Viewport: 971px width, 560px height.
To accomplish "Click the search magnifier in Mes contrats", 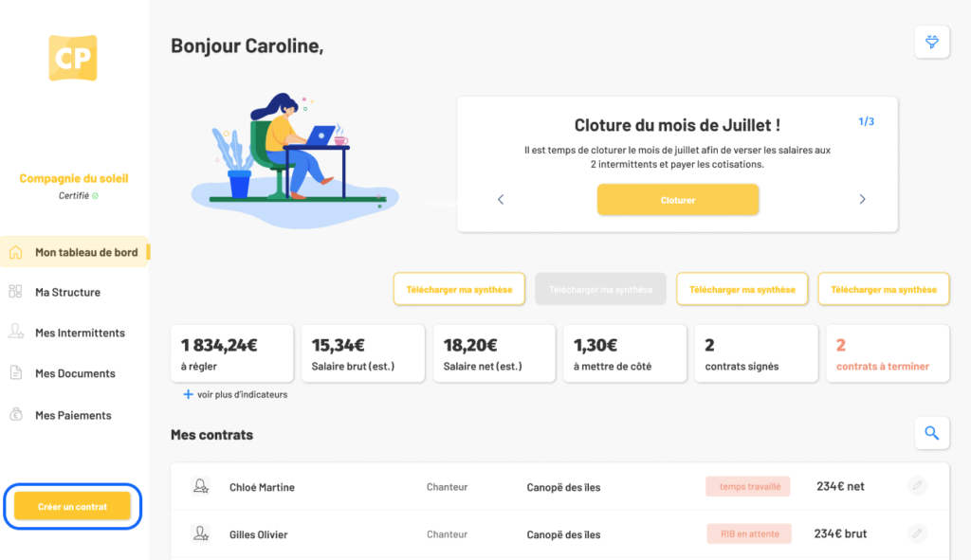I will (x=931, y=433).
